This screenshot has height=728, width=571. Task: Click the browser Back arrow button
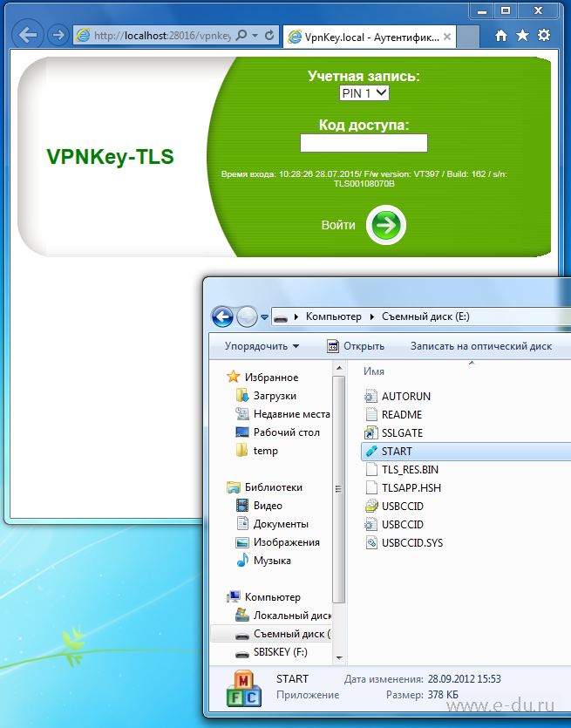click(28, 35)
